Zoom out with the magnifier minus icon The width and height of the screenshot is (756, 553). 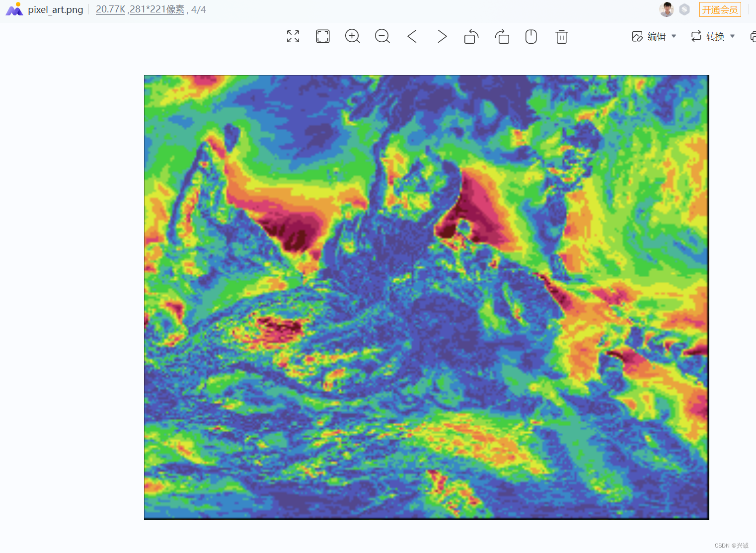[x=382, y=36]
